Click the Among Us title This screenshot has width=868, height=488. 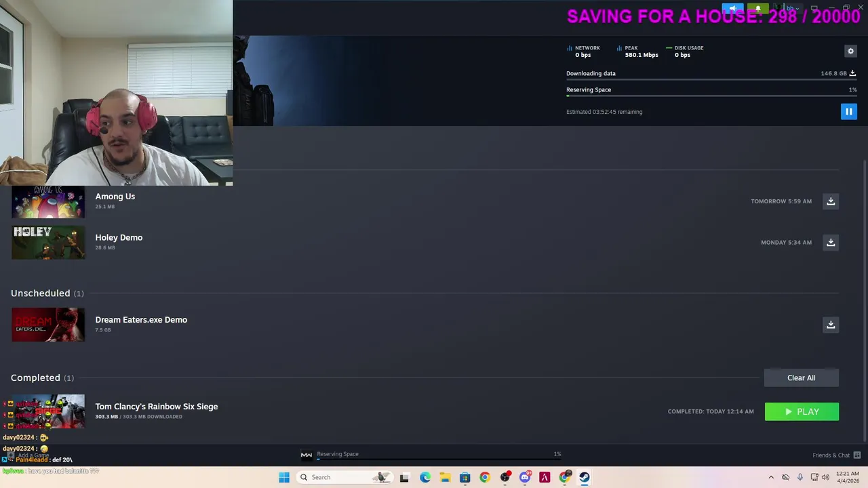(115, 197)
